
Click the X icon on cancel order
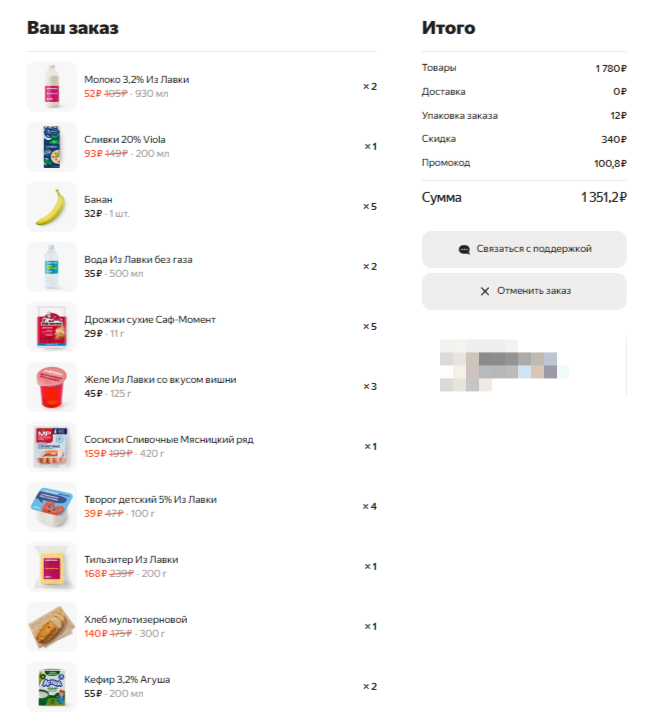coord(485,291)
